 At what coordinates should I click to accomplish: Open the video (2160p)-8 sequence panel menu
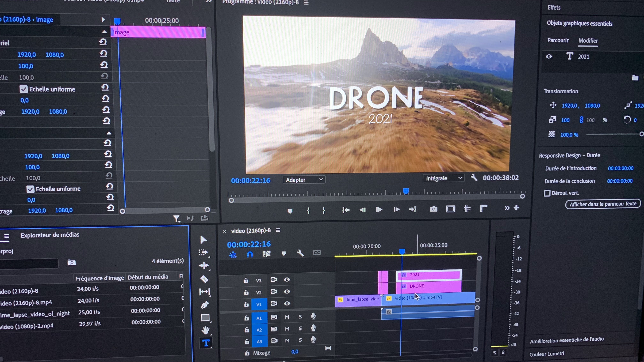click(278, 230)
